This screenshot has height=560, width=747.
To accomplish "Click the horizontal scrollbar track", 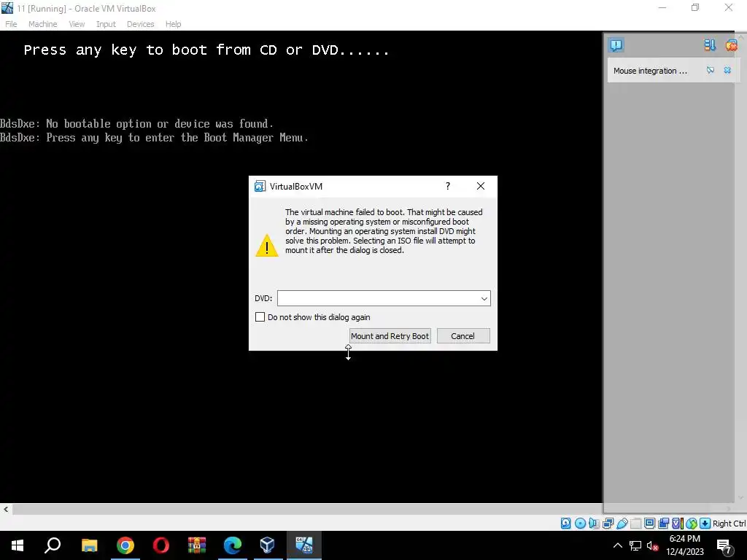I will (307, 510).
